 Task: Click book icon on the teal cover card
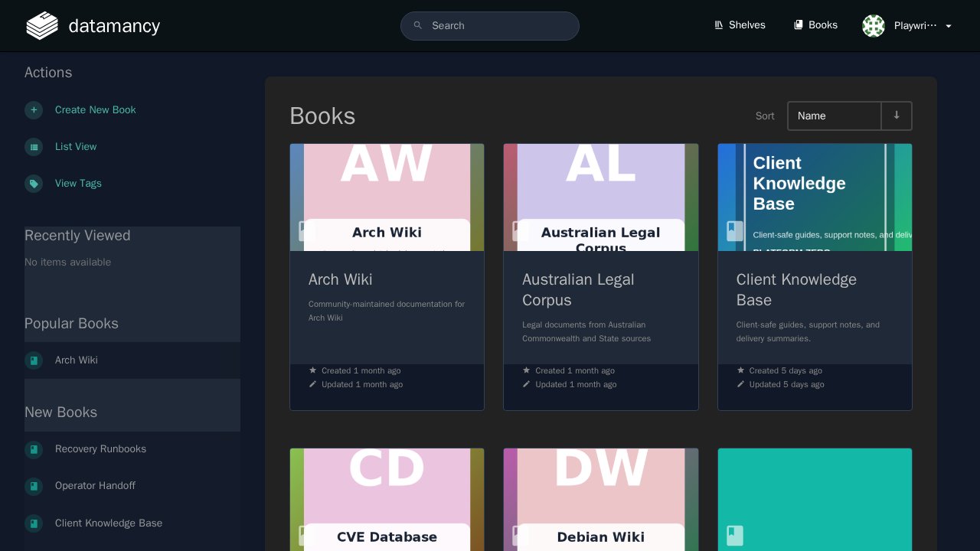[735, 536]
